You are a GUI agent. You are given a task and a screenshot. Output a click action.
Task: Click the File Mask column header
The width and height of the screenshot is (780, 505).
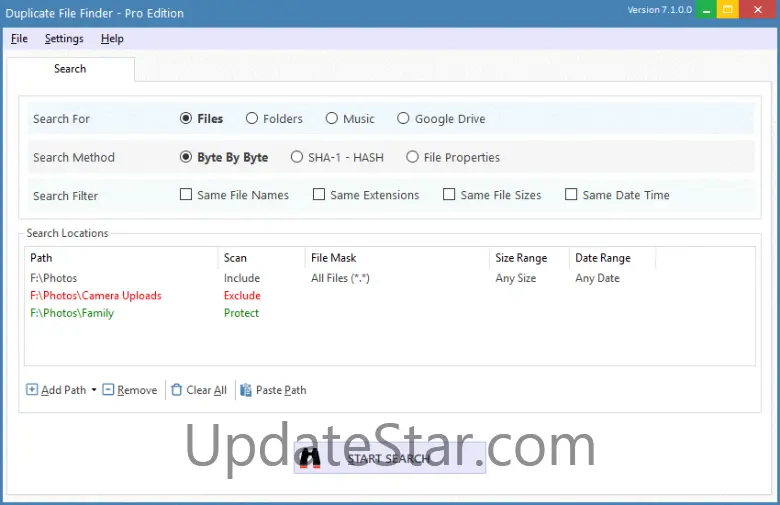click(397, 258)
